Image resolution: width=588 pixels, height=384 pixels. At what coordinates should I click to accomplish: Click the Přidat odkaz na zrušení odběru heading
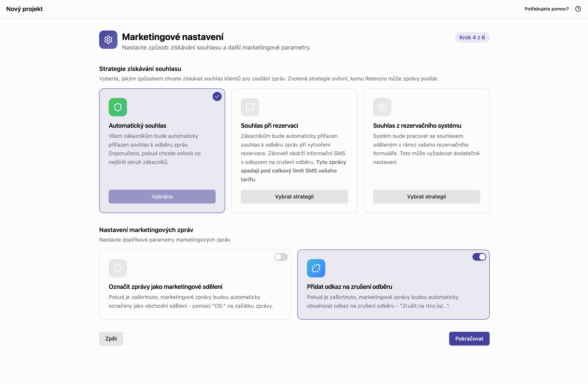[349, 287]
